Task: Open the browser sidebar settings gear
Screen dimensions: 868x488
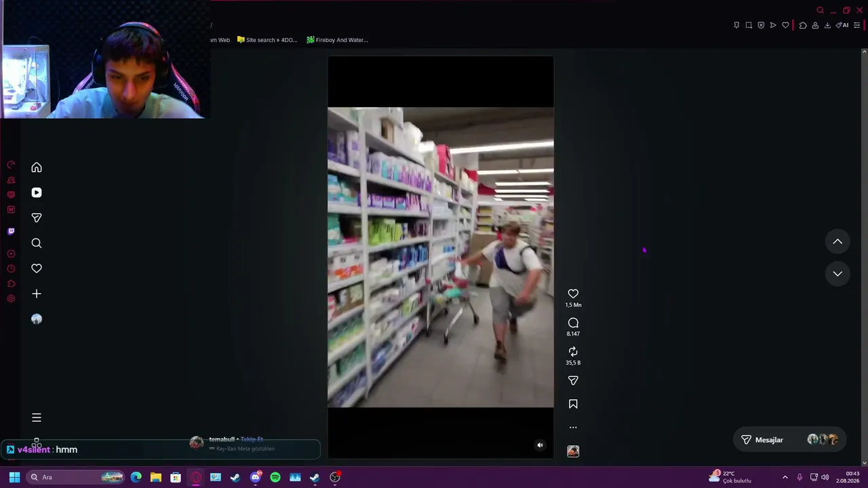Action: pyautogui.click(x=11, y=298)
